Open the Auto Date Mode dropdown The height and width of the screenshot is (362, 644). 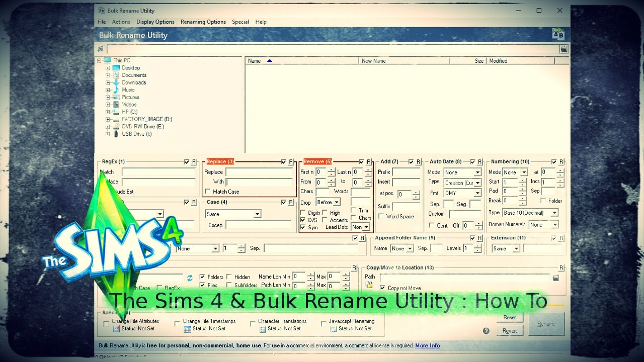462,172
